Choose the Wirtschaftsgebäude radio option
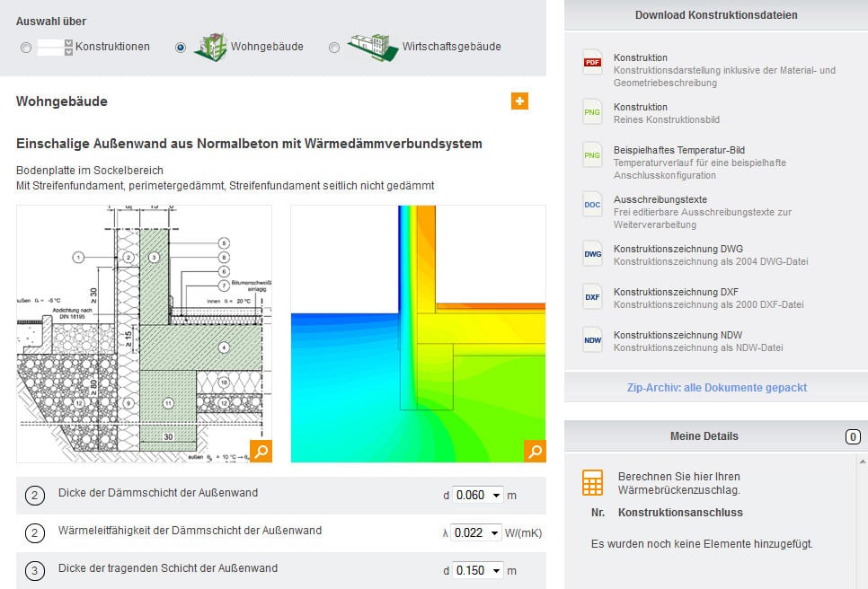 coord(333,48)
